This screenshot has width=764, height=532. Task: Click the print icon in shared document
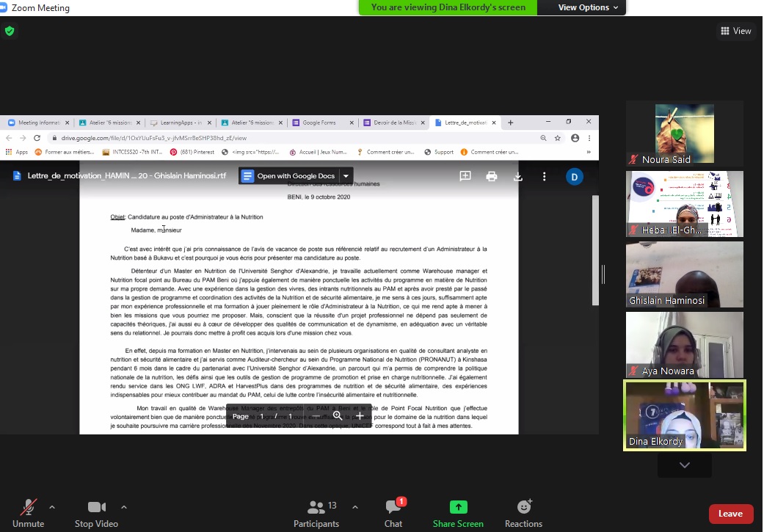[x=492, y=176]
